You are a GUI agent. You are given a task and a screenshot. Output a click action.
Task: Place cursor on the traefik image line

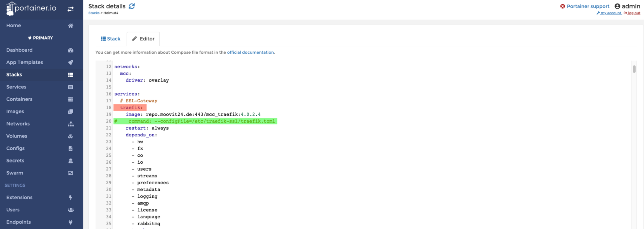click(x=193, y=115)
